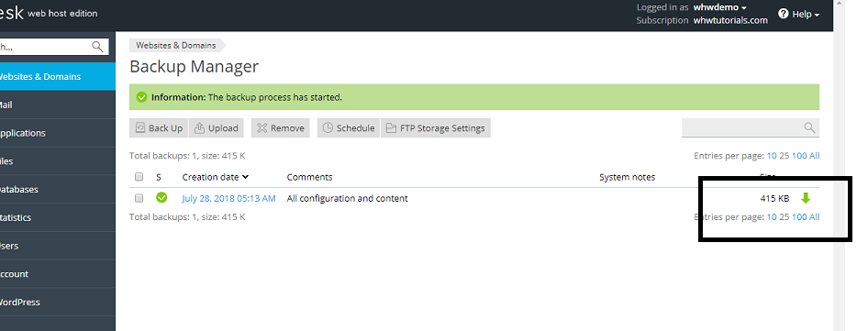Click the sidebar search magnifier icon
The image size is (868, 331).
pyautogui.click(x=97, y=47)
